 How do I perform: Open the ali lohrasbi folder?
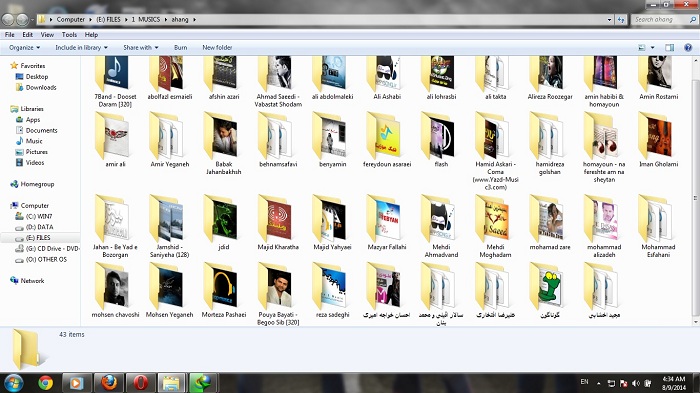[441, 78]
